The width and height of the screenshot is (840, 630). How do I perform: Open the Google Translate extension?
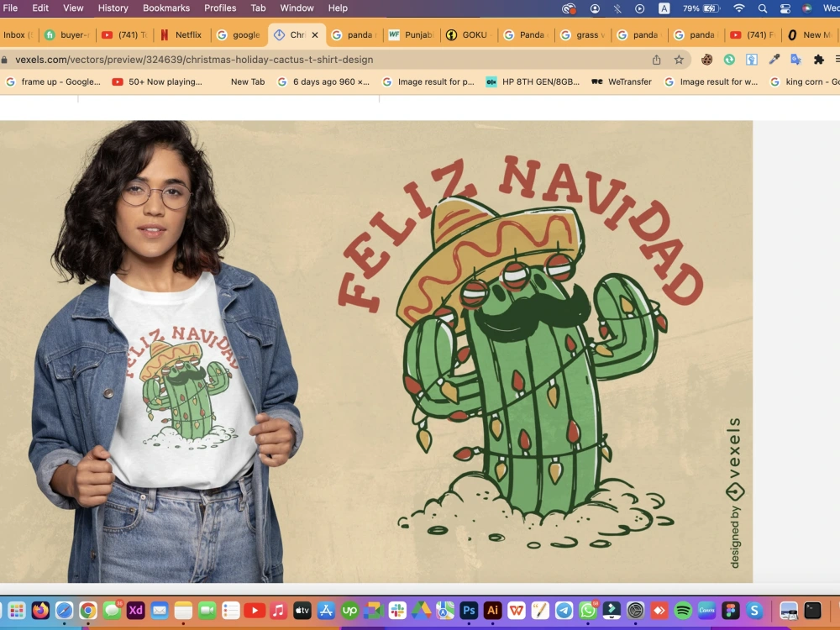coord(796,60)
